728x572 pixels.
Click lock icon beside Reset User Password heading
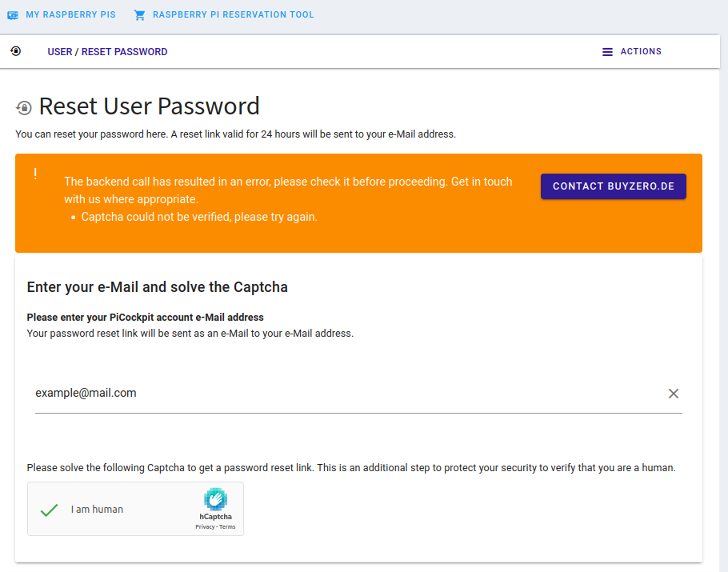[x=24, y=108]
